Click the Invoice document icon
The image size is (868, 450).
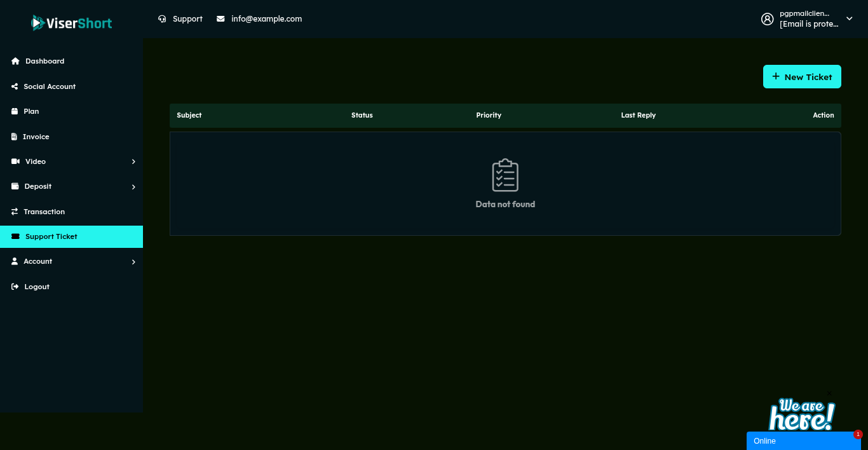tap(15, 137)
